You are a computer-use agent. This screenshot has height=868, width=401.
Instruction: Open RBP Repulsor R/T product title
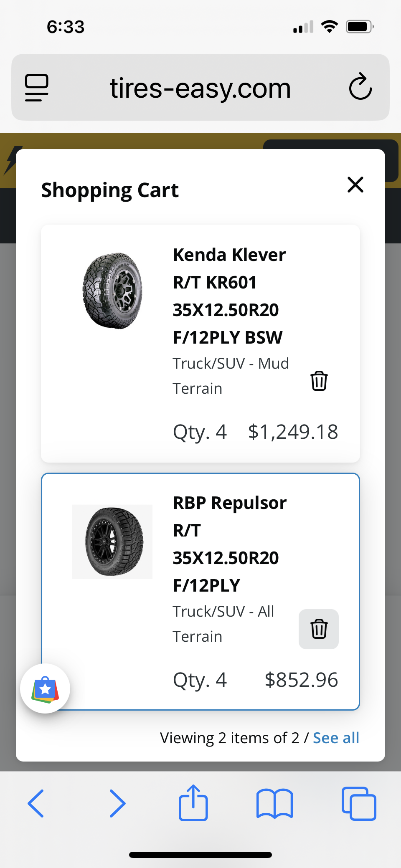[x=229, y=544]
